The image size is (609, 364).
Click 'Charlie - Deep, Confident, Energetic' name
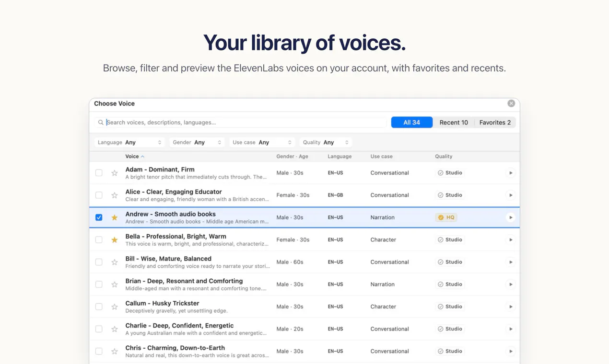[x=179, y=326]
